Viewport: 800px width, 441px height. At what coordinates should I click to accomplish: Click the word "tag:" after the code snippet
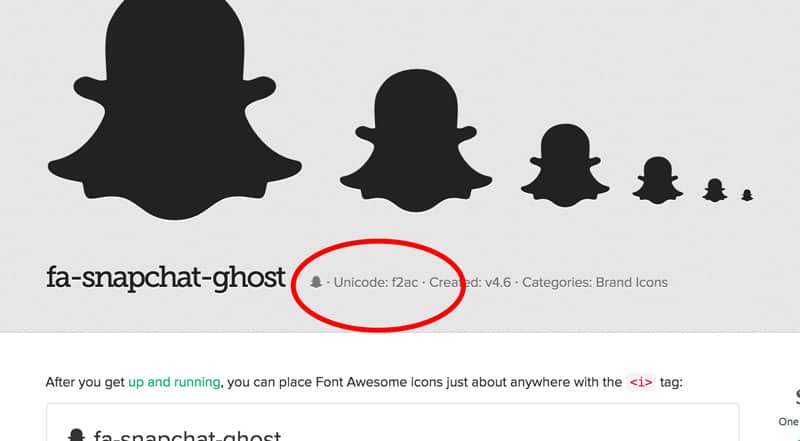coord(671,382)
